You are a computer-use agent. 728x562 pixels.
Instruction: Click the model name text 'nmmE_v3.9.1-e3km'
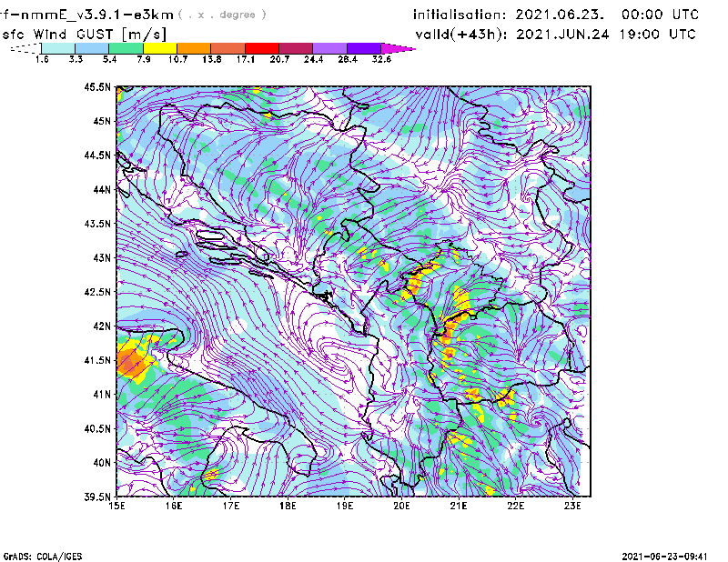coord(97,15)
